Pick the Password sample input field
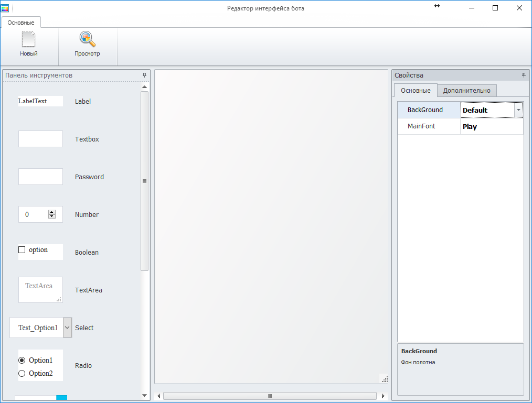532x403 pixels. (x=40, y=177)
